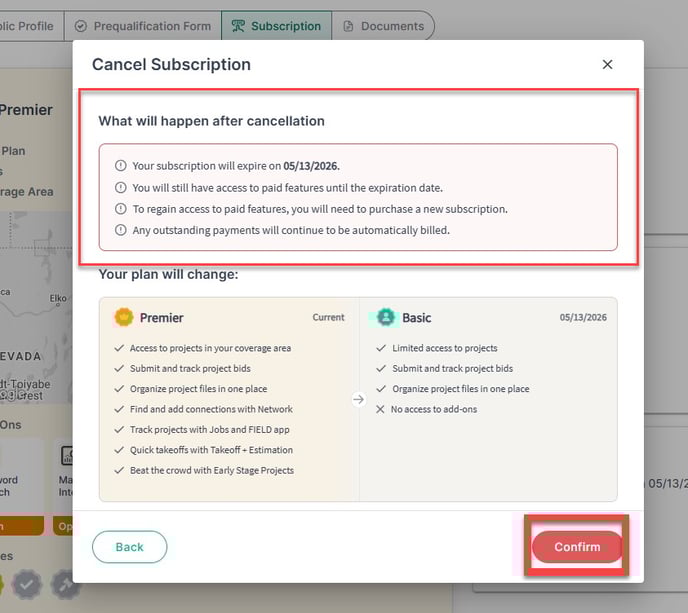This screenshot has width=688, height=613.
Task: Open the Documents tab
Action: (383, 26)
